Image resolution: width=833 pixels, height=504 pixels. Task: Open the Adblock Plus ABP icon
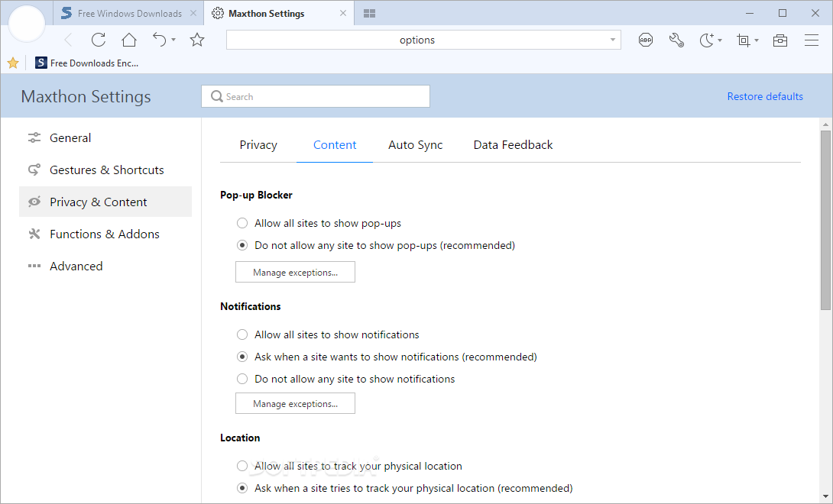pyautogui.click(x=646, y=40)
